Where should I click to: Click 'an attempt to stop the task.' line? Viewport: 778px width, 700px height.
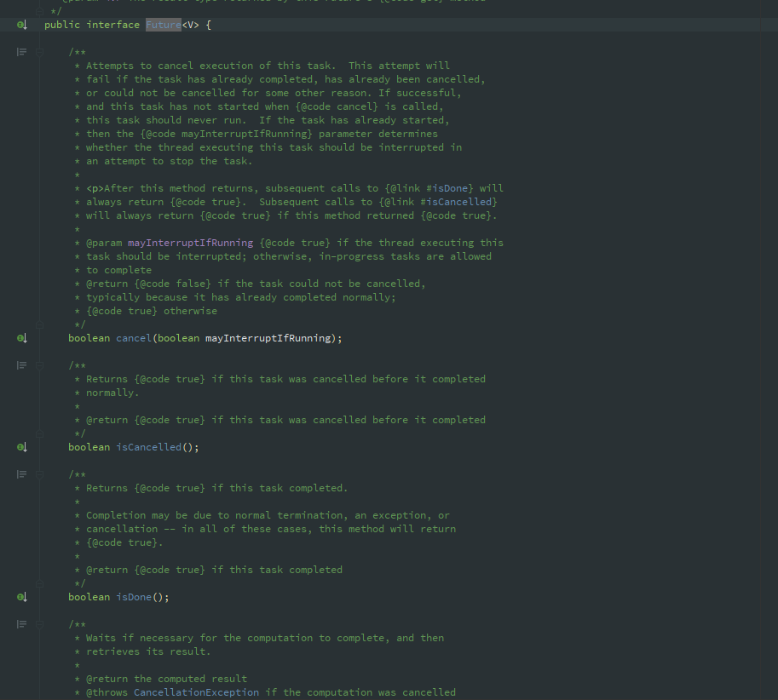click(170, 161)
